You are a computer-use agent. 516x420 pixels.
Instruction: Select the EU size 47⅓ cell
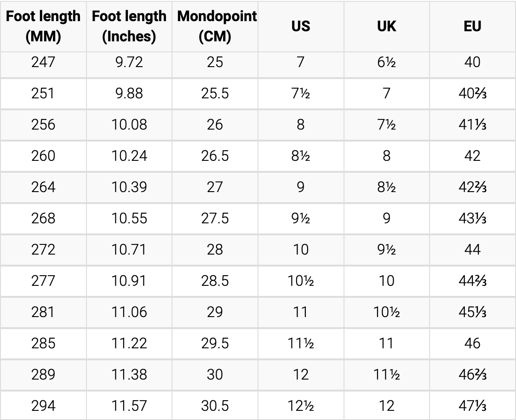tap(473, 406)
